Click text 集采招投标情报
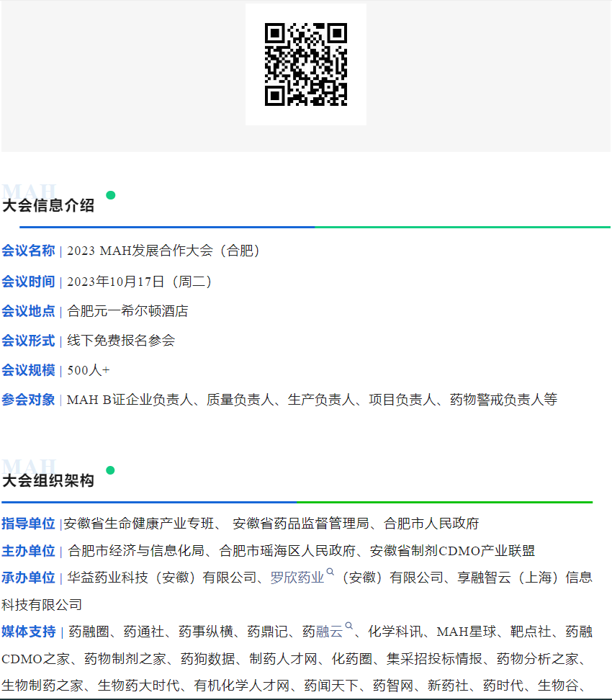612x700 pixels. click(x=434, y=658)
